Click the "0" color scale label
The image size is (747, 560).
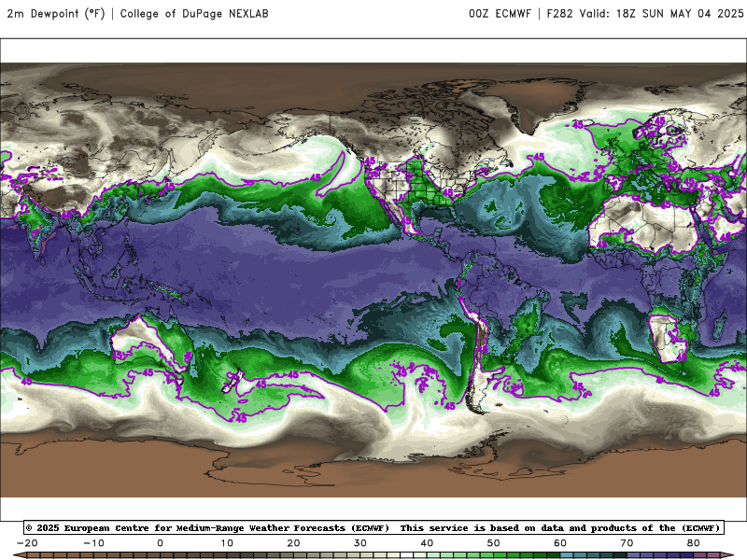pyautogui.click(x=160, y=543)
